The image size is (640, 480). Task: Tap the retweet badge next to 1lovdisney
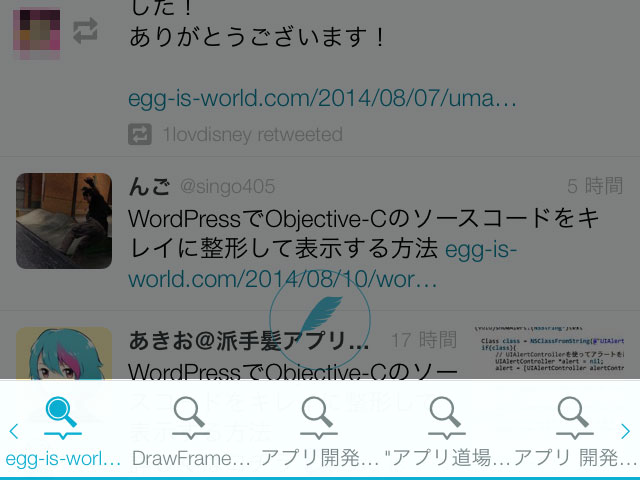pos(140,134)
